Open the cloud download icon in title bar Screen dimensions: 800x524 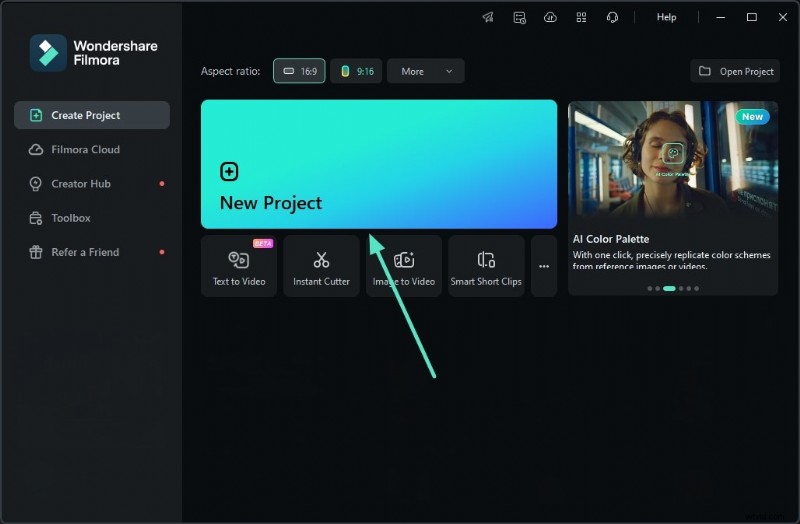pos(550,17)
